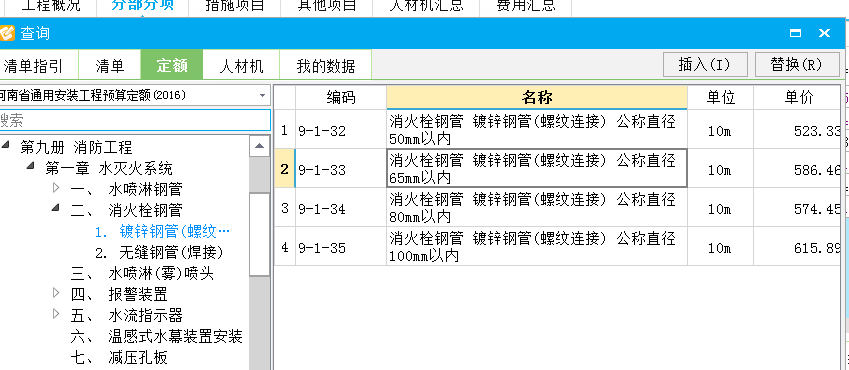Screen dimensions: 849x370
Task: Select the 我的数据 tab
Action: (x=326, y=66)
